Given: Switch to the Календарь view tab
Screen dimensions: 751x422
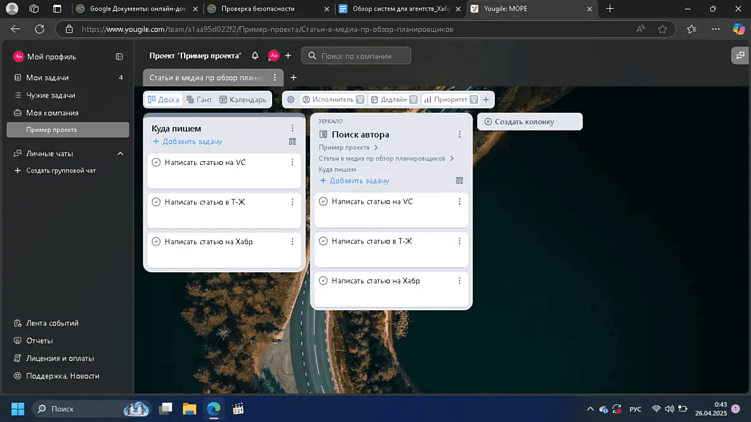Looking at the screenshot, I should coord(243,100).
